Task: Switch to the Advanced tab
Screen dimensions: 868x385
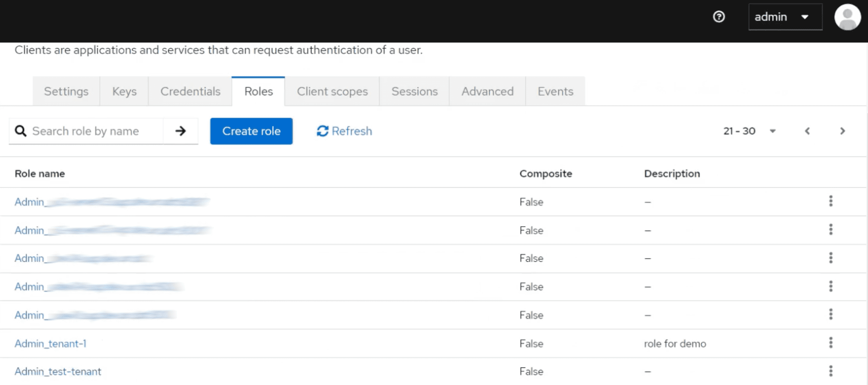Action: [487, 91]
